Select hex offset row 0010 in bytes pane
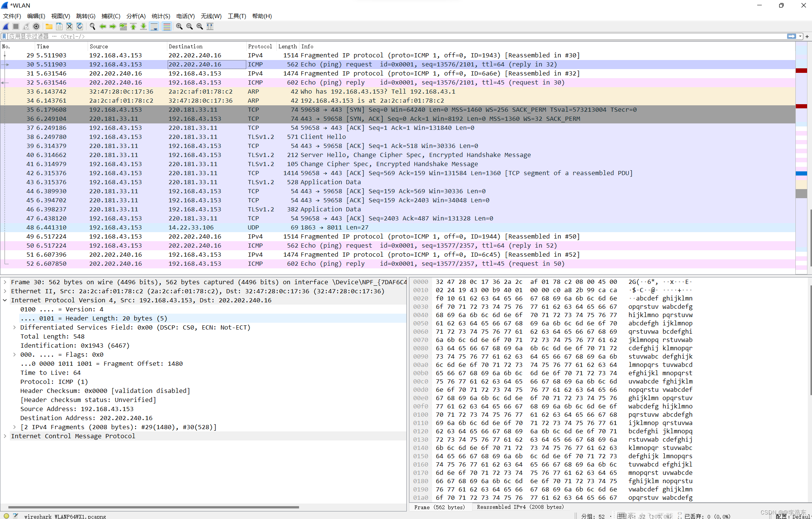 click(420, 290)
